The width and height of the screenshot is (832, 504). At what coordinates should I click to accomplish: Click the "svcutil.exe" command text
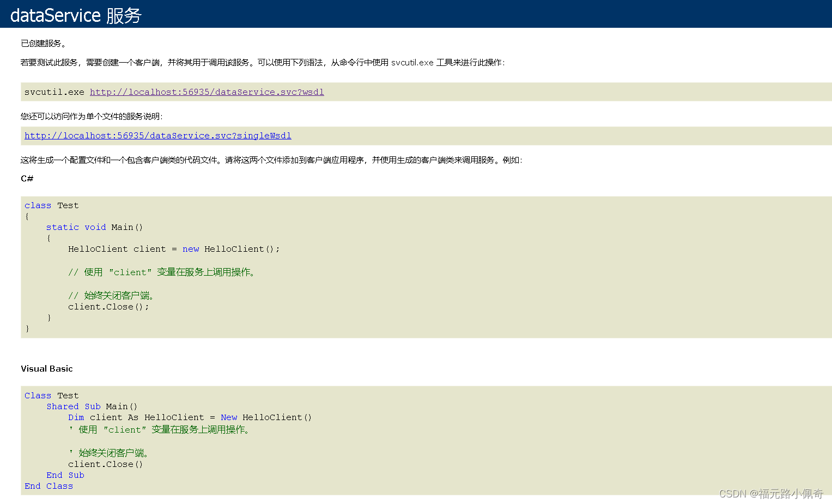pos(54,92)
